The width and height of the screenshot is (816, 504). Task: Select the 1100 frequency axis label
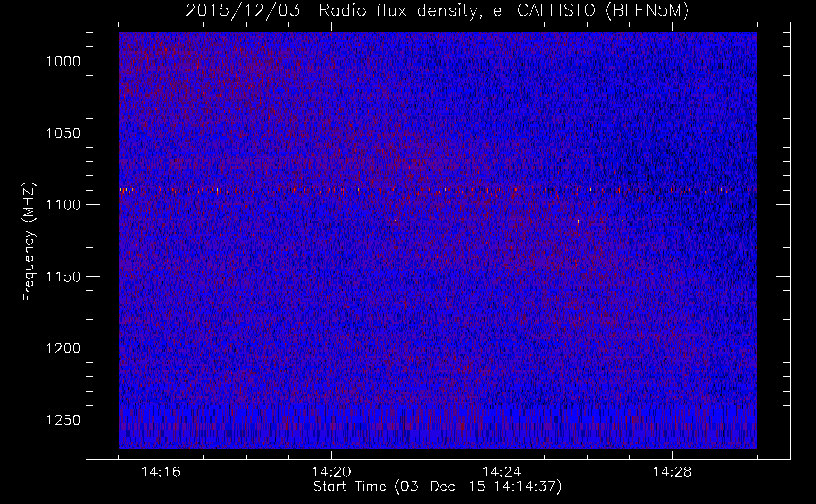pos(63,205)
